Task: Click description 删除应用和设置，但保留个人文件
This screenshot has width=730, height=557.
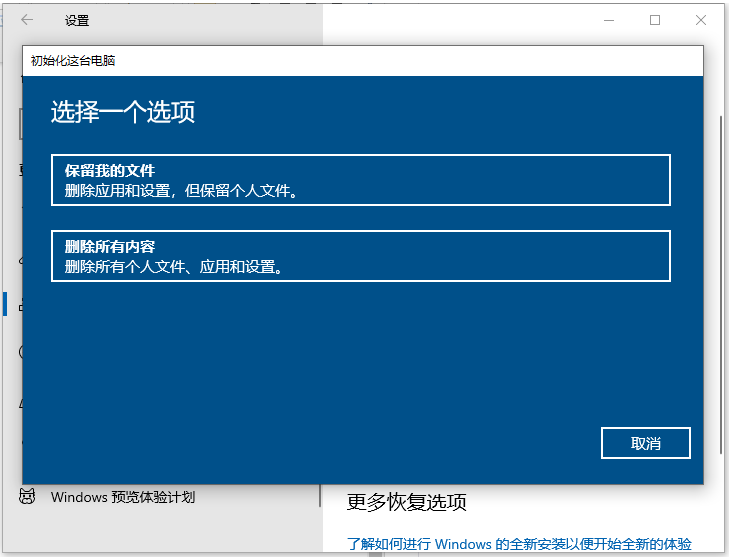Action: click(x=181, y=190)
